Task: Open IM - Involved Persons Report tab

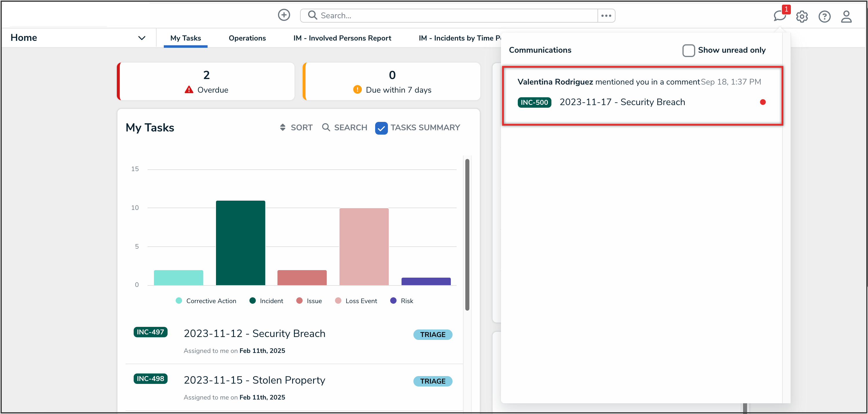Action: 342,38
